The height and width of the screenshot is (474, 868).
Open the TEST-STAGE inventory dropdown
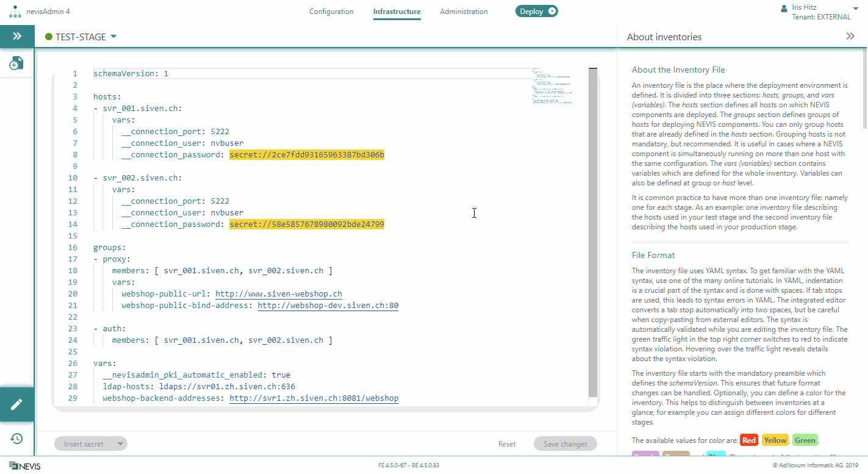point(113,37)
